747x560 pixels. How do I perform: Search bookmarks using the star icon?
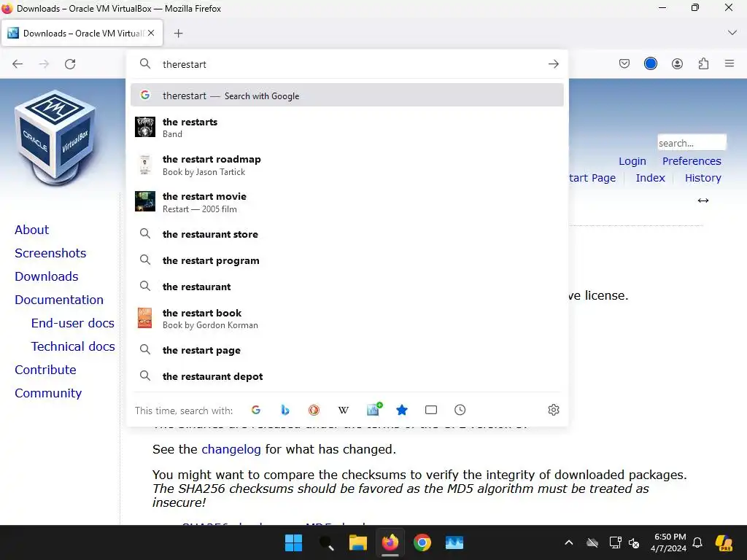pyautogui.click(x=402, y=410)
